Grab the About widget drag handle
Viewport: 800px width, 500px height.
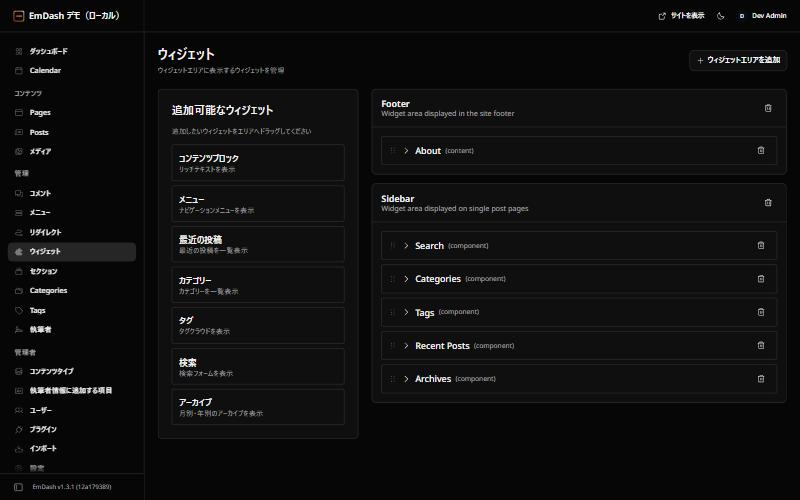392,151
